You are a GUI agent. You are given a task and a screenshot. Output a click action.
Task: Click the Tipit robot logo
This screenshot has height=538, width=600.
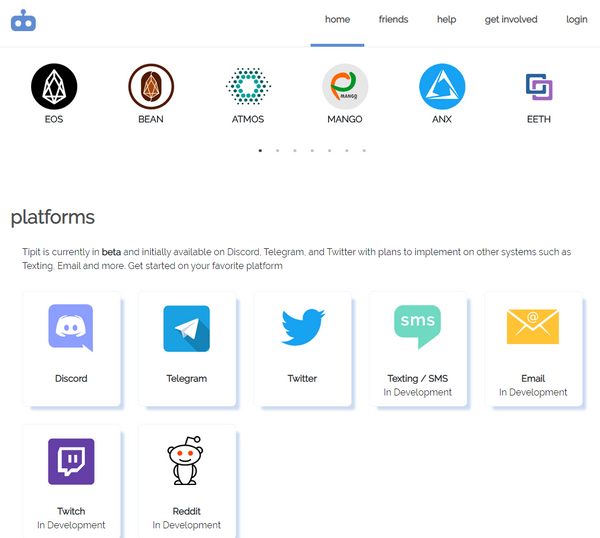pyautogui.click(x=23, y=20)
